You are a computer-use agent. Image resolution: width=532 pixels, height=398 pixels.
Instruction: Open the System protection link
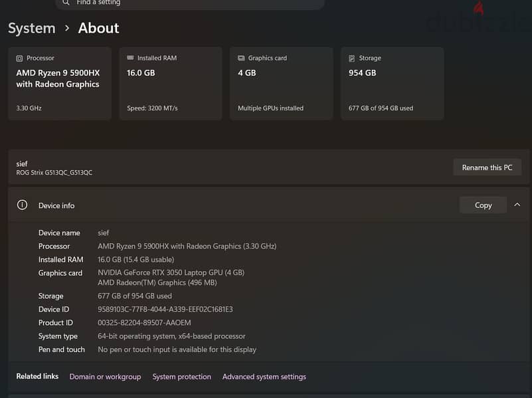pos(181,377)
